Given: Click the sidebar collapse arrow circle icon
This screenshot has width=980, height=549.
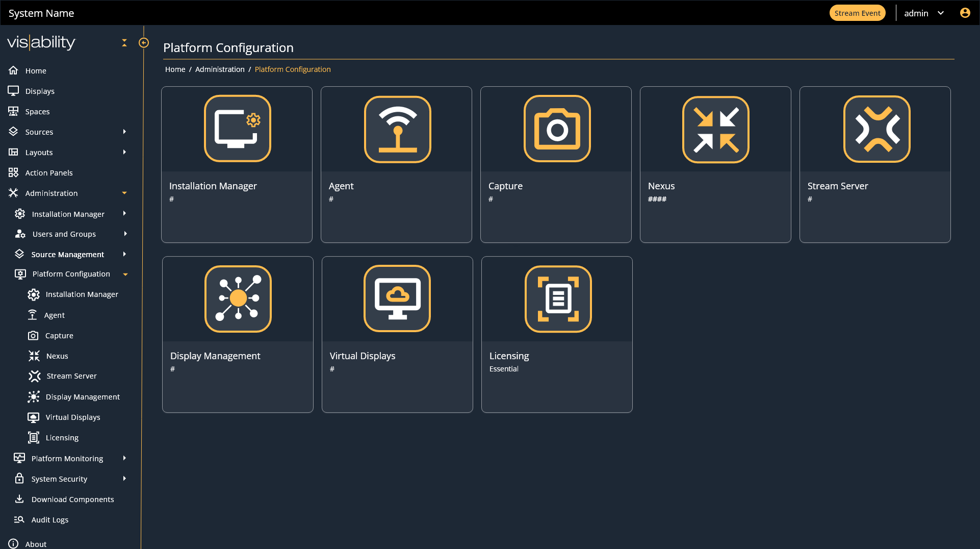Looking at the screenshot, I should [144, 43].
